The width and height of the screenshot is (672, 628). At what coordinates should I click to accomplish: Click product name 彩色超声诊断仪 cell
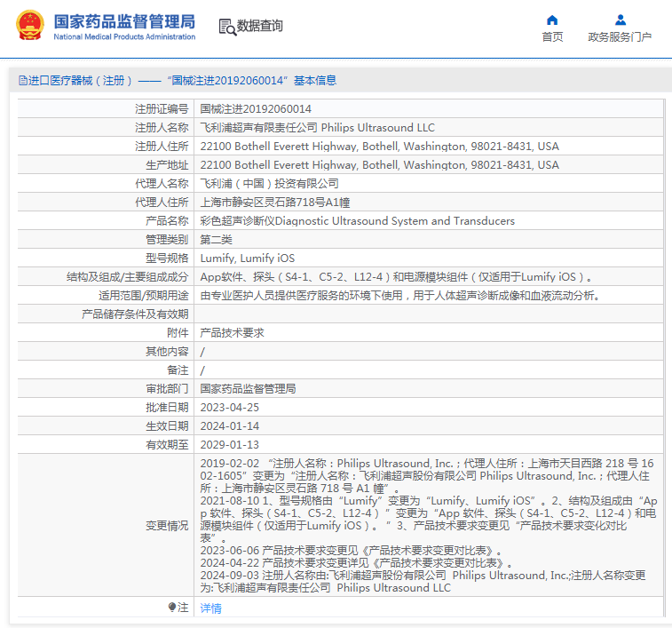pyautogui.click(x=357, y=221)
